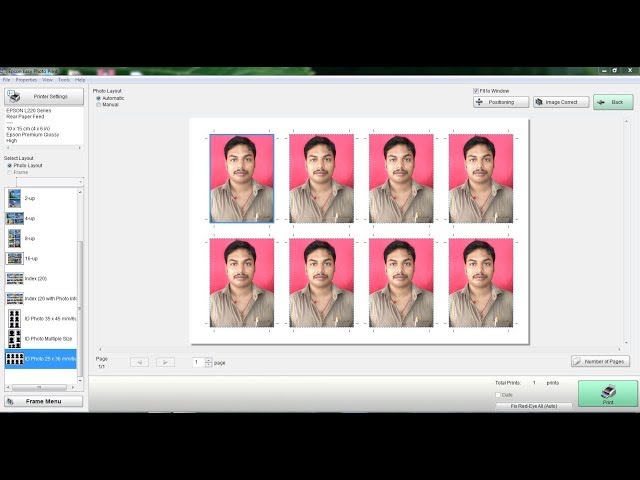Select first photo in bottom row
This screenshot has width=640, height=480.
pyautogui.click(x=242, y=283)
